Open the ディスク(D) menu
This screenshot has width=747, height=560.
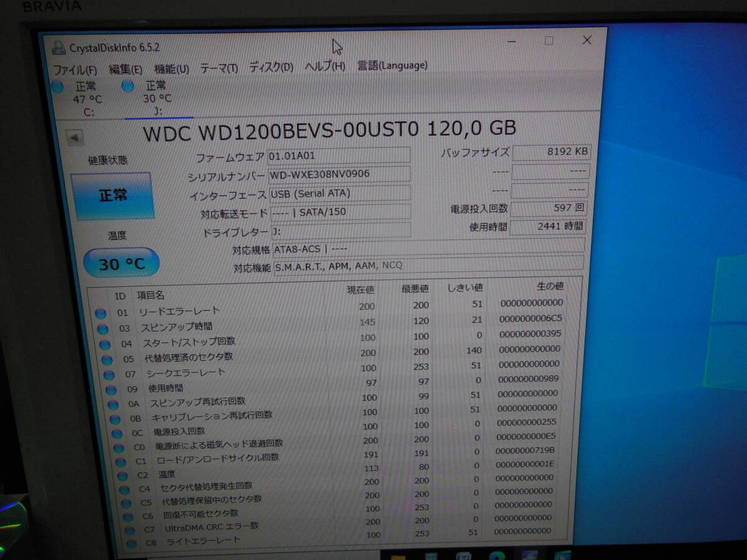tap(271, 67)
